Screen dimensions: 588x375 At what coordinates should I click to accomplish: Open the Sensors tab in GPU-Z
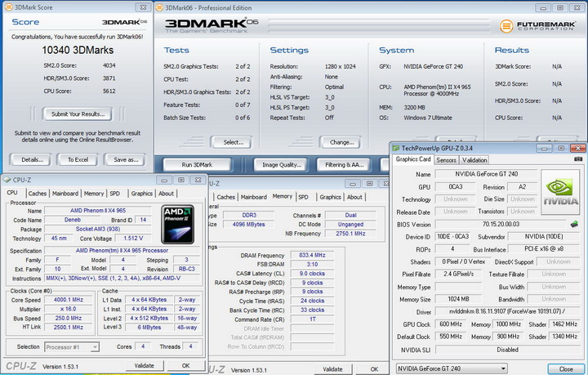coord(446,160)
